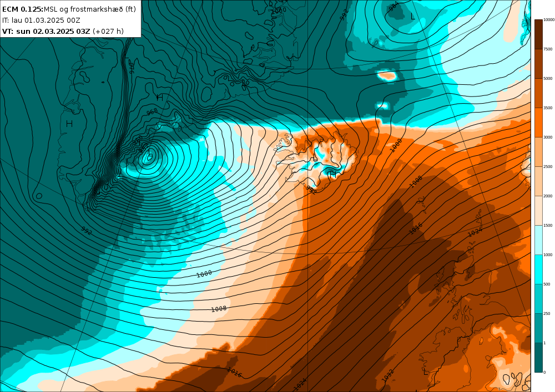This screenshot has width=555, height=392.
Task: Click the 'H' marker above the 968 isobar label
Action: (160, 98)
